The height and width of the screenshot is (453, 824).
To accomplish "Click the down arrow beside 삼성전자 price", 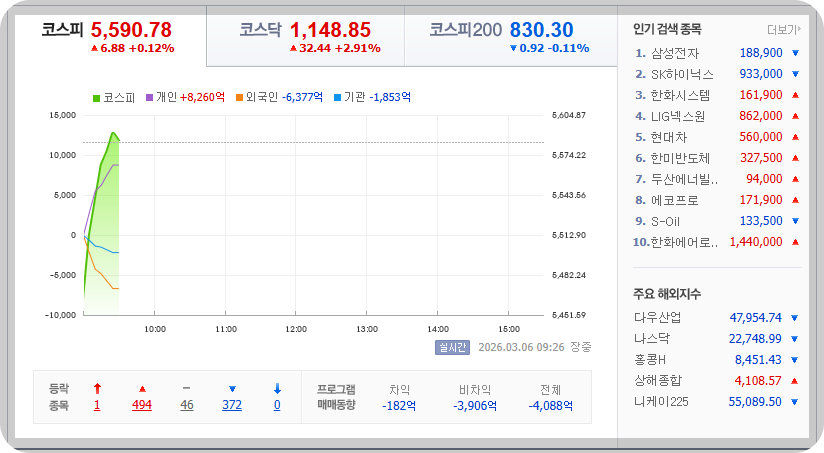I will tap(795, 53).
